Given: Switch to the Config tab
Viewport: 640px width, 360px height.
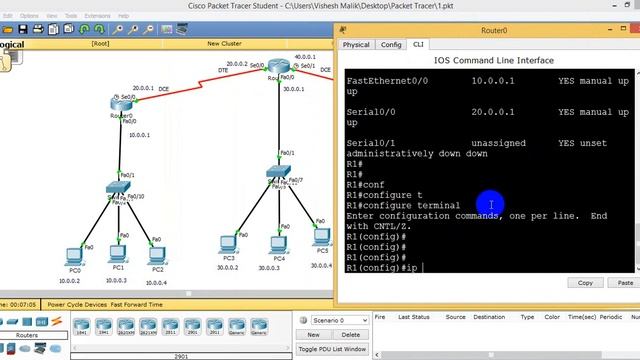Looking at the screenshot, I should (x=391, y=44).
